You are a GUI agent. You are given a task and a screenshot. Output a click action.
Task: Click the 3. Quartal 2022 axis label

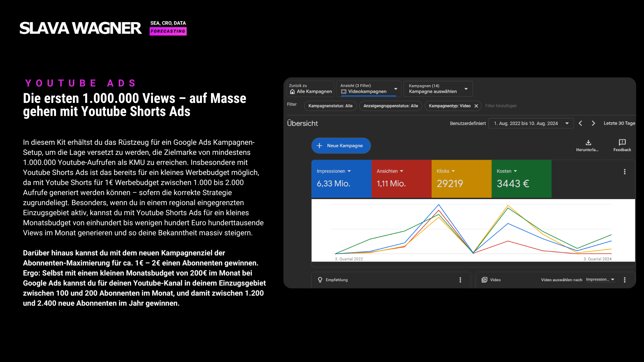tap(349, 259)
